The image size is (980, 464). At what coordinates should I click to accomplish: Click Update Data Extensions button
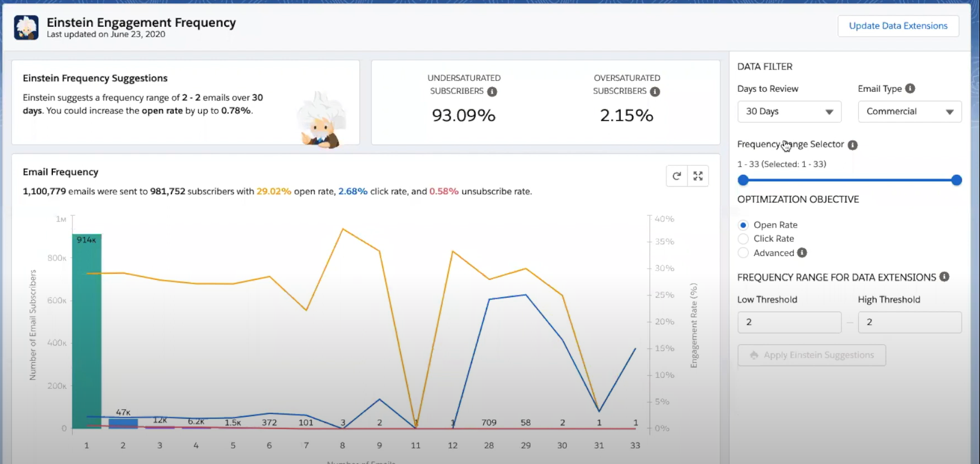pyautogui.click(x=898, y=26)
